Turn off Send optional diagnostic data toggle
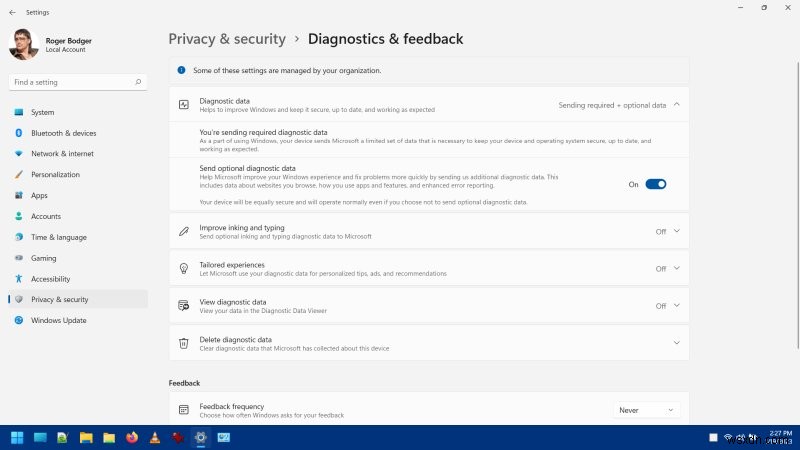 (656, 184)
